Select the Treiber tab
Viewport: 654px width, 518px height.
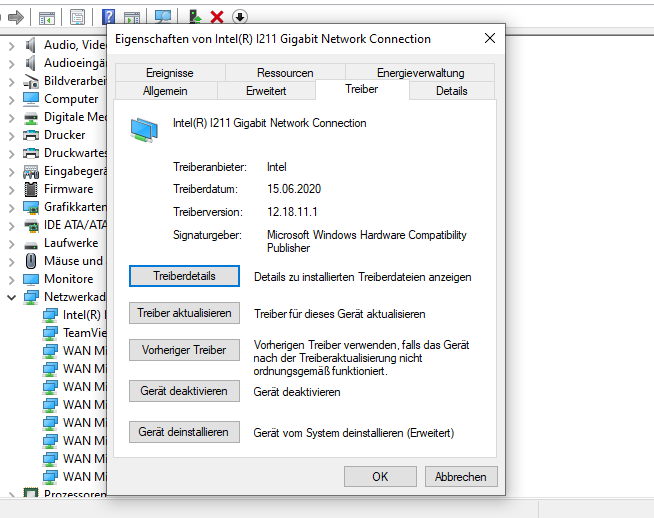pos(362,89)
